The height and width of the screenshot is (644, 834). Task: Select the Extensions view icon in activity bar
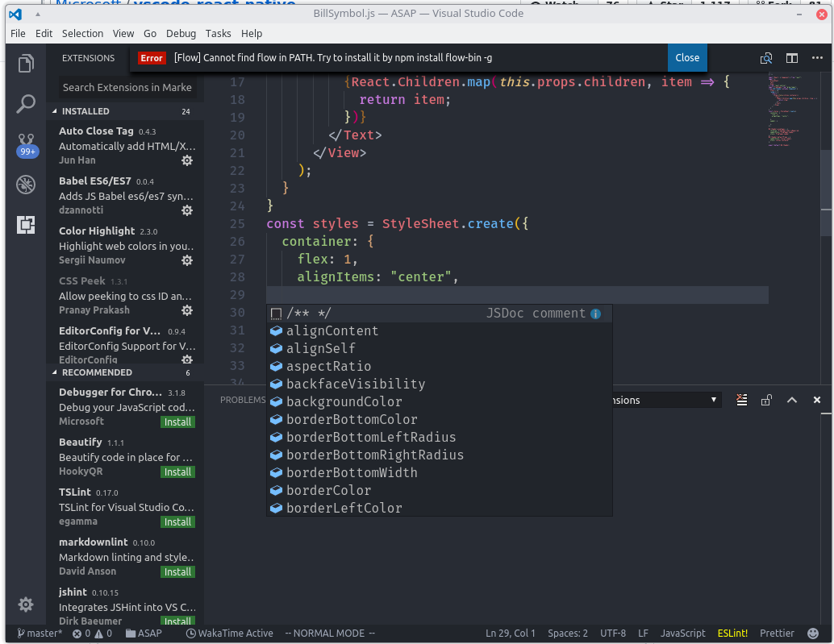pos(26,225)
